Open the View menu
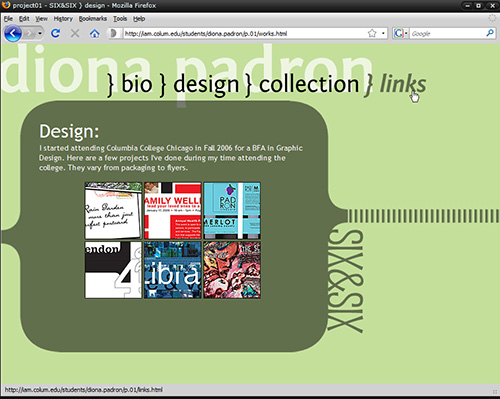This screenshot has height=399, width=500. pos(41,19)
